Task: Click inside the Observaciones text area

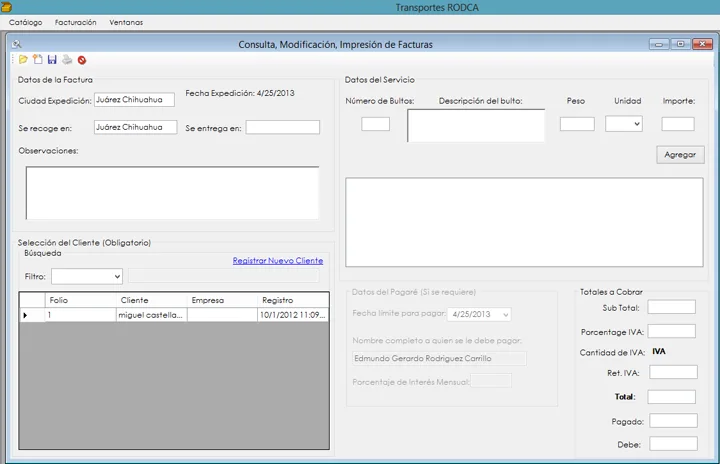Action: 172,193
